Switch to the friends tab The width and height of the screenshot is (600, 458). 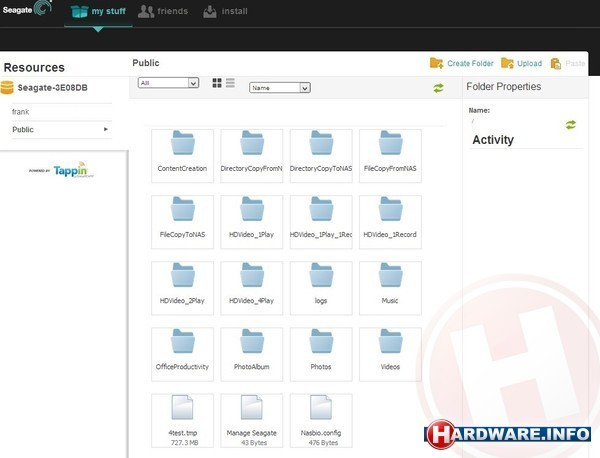pos(163,12)
